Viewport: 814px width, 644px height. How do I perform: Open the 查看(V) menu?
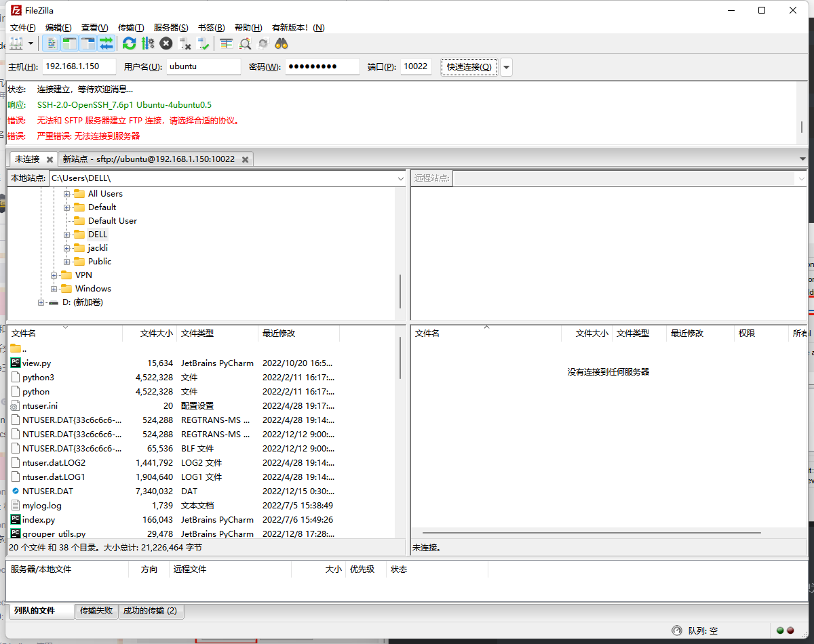click(x=94, y=28)
